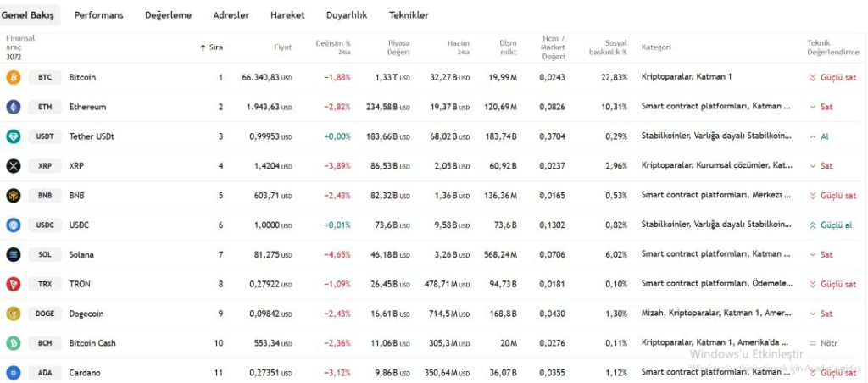Screen dimensions: 868x383
Task: Click the Bitcoin coin logo icon
Action: point(14,77)
